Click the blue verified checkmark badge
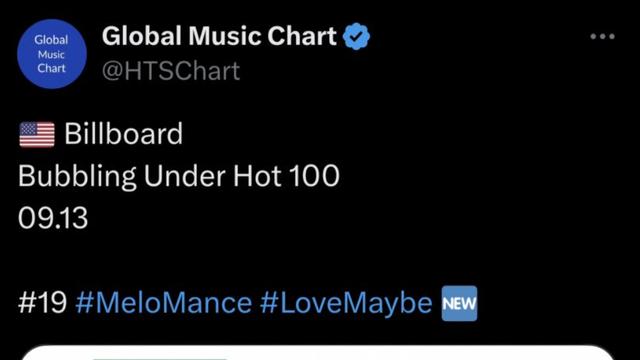640x360 pixels. 356,36
